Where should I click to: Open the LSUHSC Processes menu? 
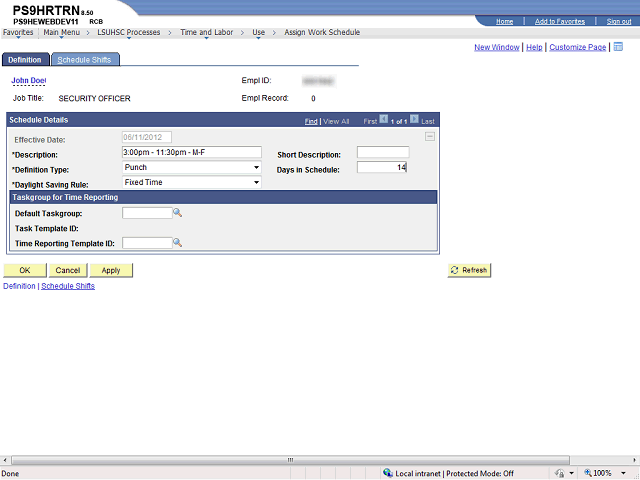tap(129, 33)
